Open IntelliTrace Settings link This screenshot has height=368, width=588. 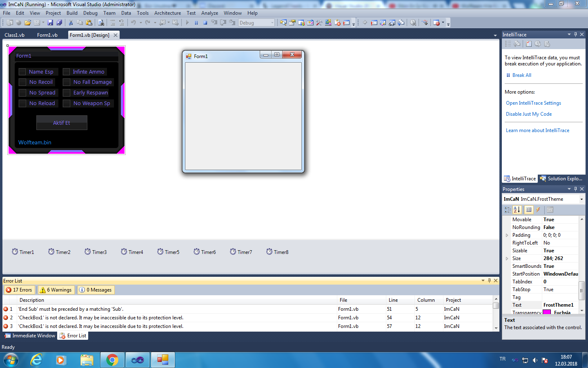click(533, 103)
